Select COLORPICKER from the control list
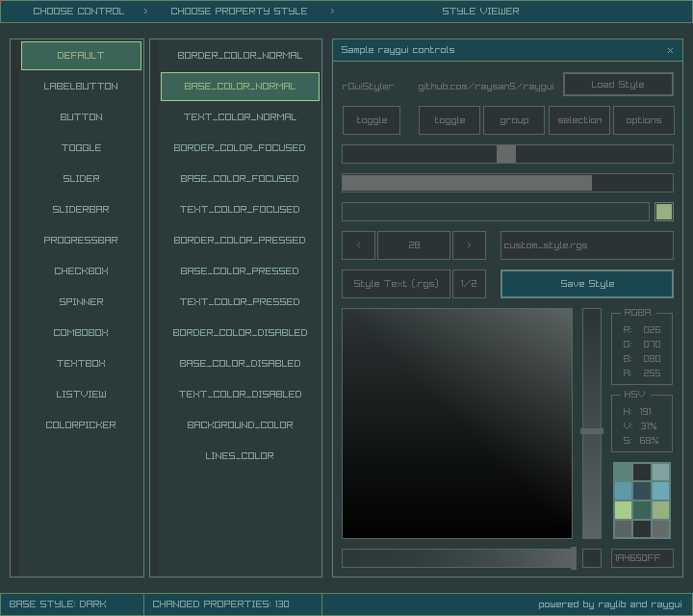 click(x=81, y=425)
